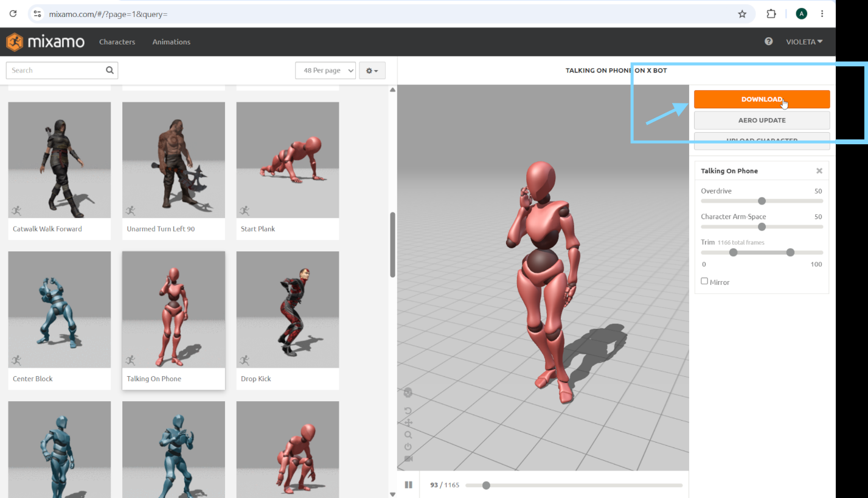
Task: Select the Drop Kick thumbnail
Action: (288, 309)
